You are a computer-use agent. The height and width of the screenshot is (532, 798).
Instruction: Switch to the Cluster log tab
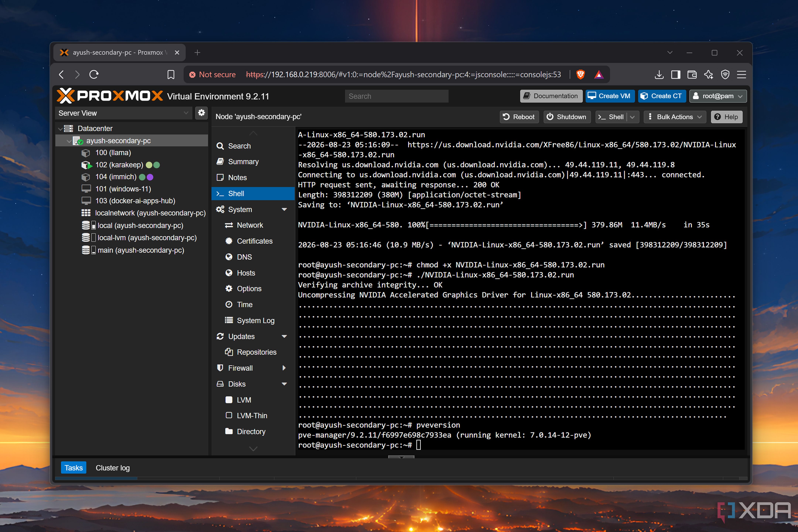click(113, 468)
